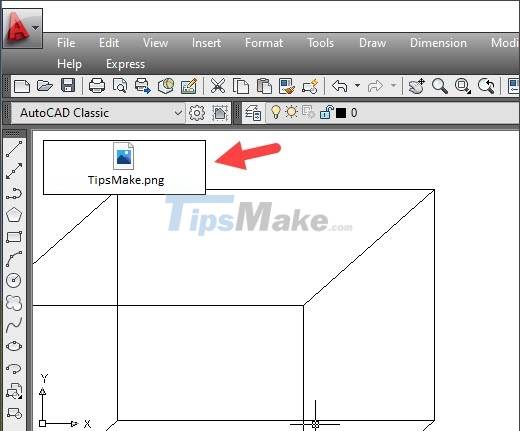Click the Plot printer icon
Image resolution: width=520 pixels, height=431 pixels.
pos(97,86)
